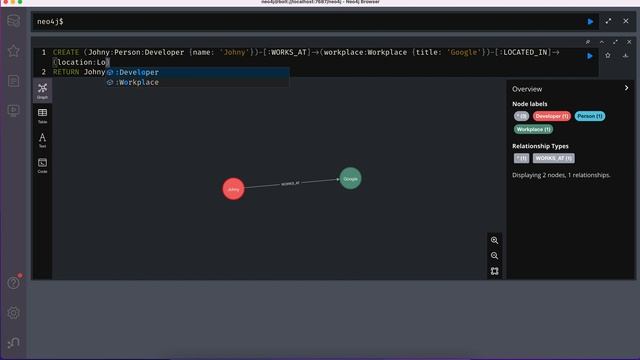Choose :Workplace autocomplete suggestion

click(198, 82)
